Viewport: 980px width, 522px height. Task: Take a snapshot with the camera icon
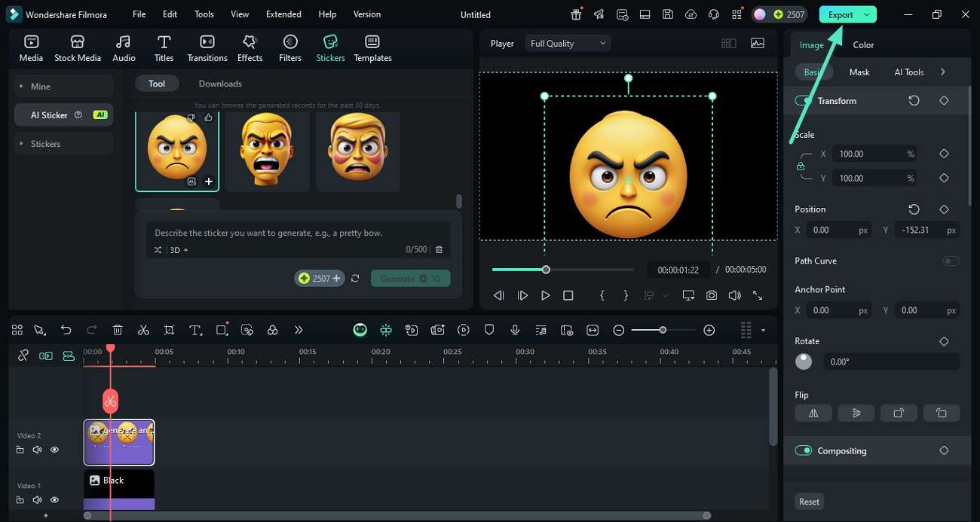point(712,296)
